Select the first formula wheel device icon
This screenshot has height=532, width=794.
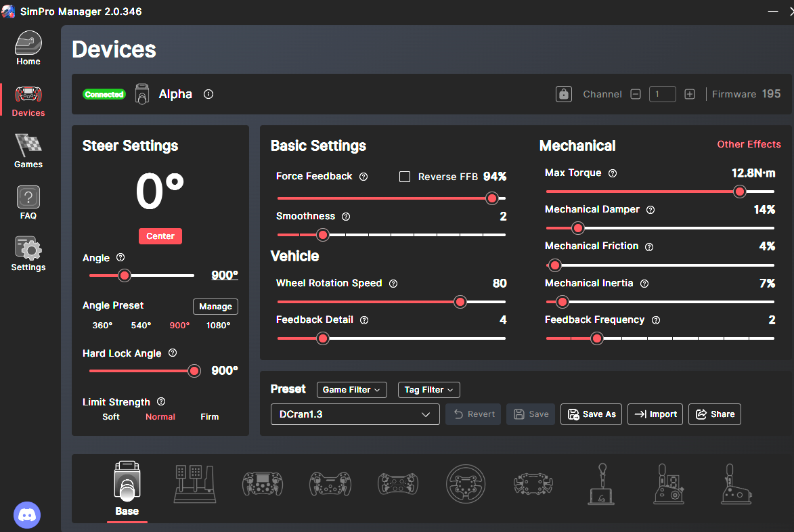(x=263, y=483)
